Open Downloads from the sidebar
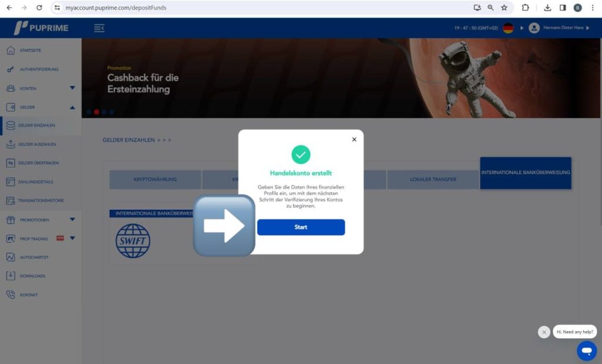602x364 pixels. tap(32, 276)
